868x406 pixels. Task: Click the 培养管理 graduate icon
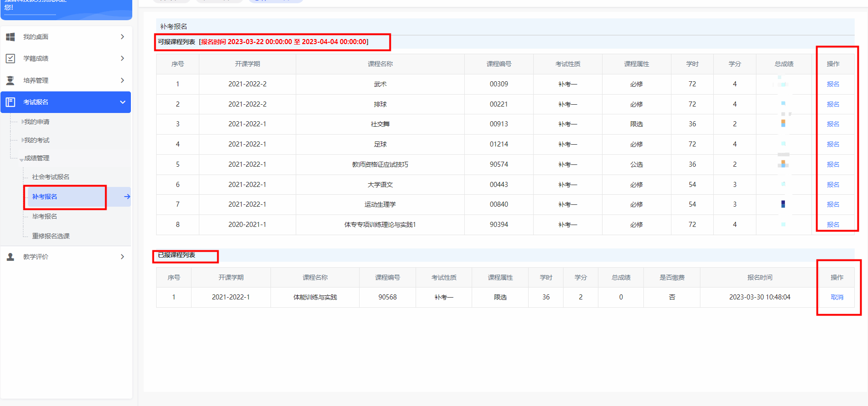tap(10, 80)
